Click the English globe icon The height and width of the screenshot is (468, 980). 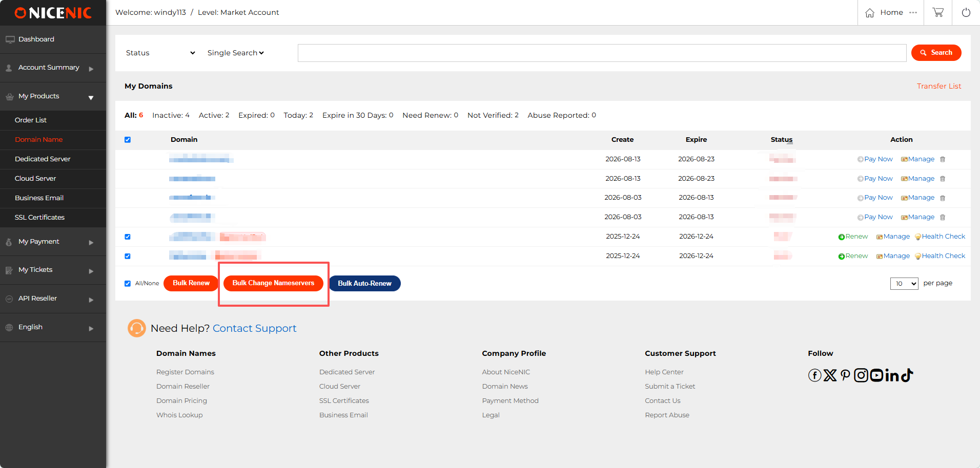pyautogui.click(x=9, y=327)
